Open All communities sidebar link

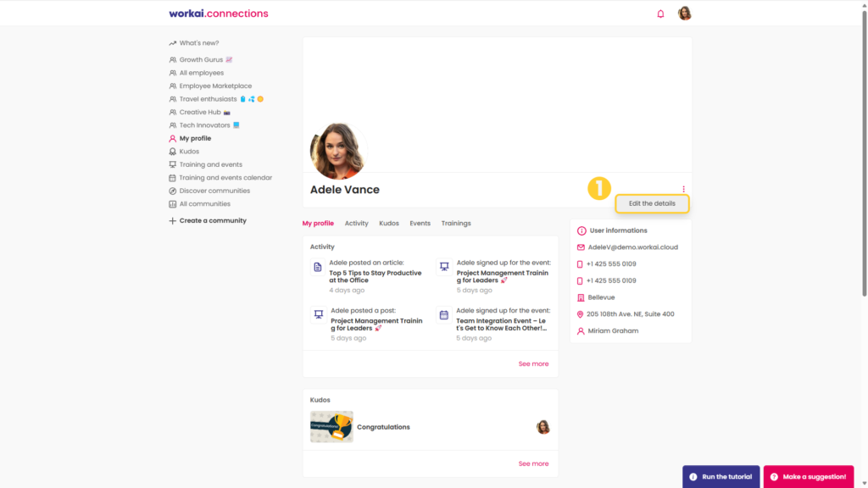pyautogui.click(x=205, y=204)
